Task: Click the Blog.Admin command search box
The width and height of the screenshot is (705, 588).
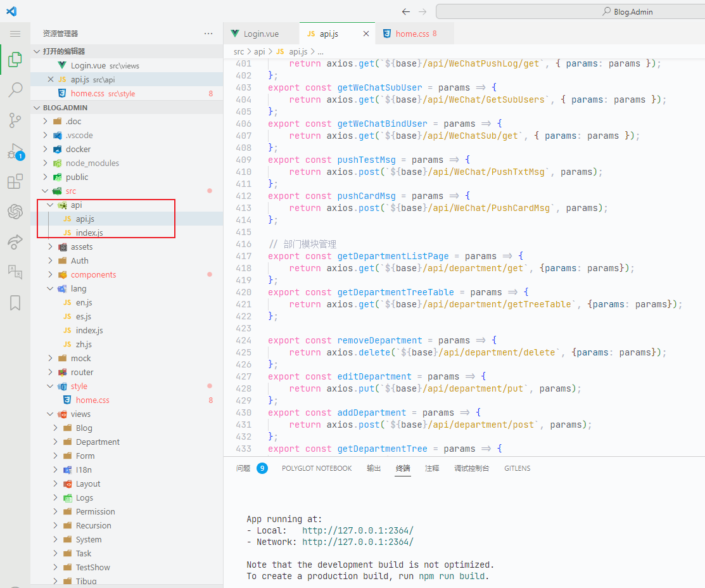Action: click(570, 11)
